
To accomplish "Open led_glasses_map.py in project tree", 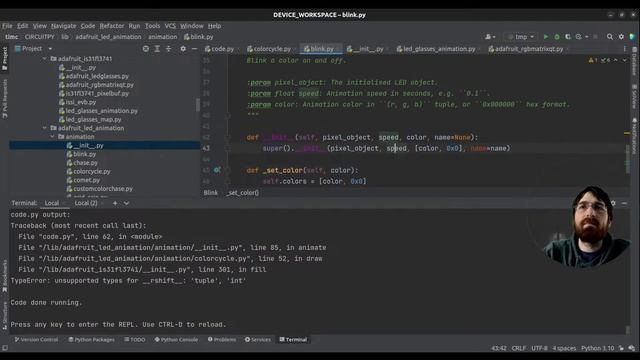I will tap(93, 120).
